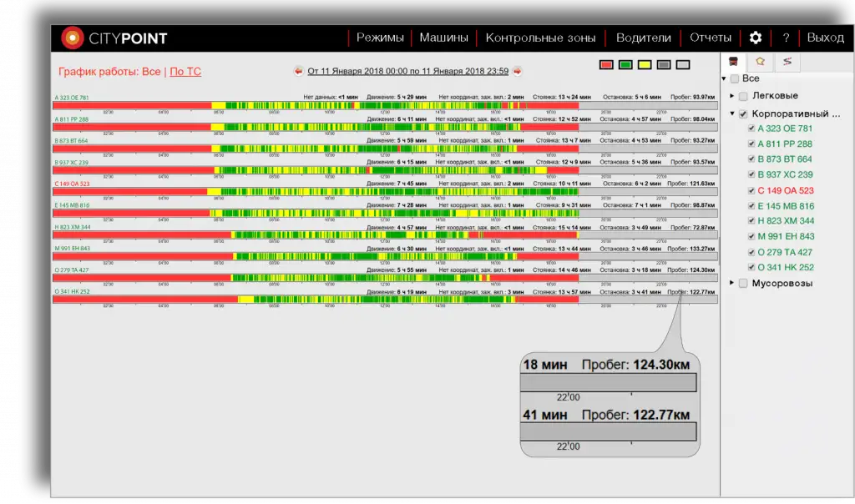
Task: Switch to the vehicles truck icon tab
Action: 733,62
